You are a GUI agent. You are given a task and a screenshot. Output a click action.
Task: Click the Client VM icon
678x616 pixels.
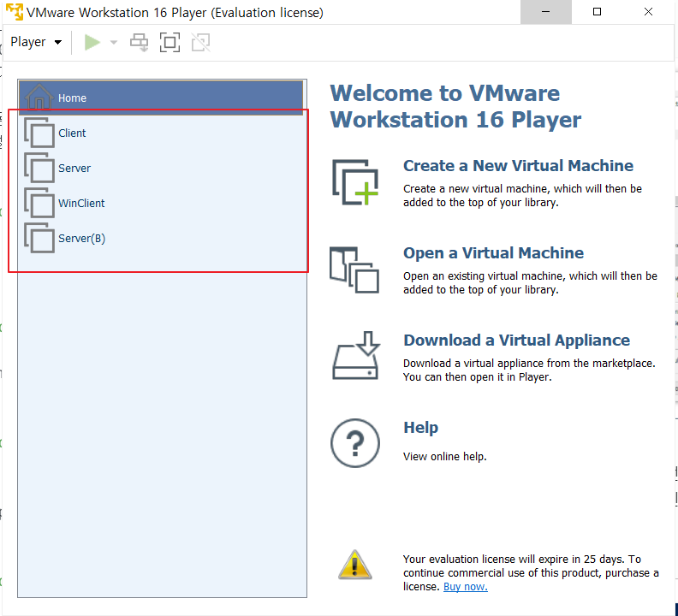(39, 133)
